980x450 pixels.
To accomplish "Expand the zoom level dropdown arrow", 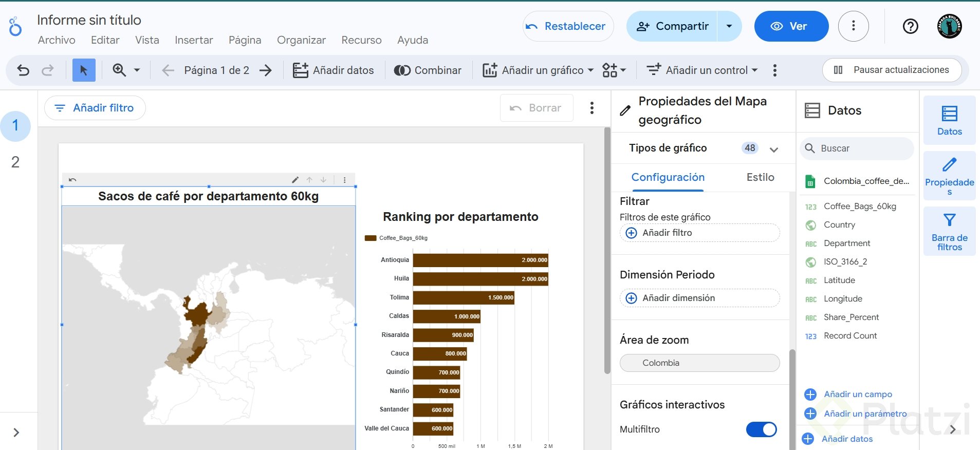I will 137,70.
